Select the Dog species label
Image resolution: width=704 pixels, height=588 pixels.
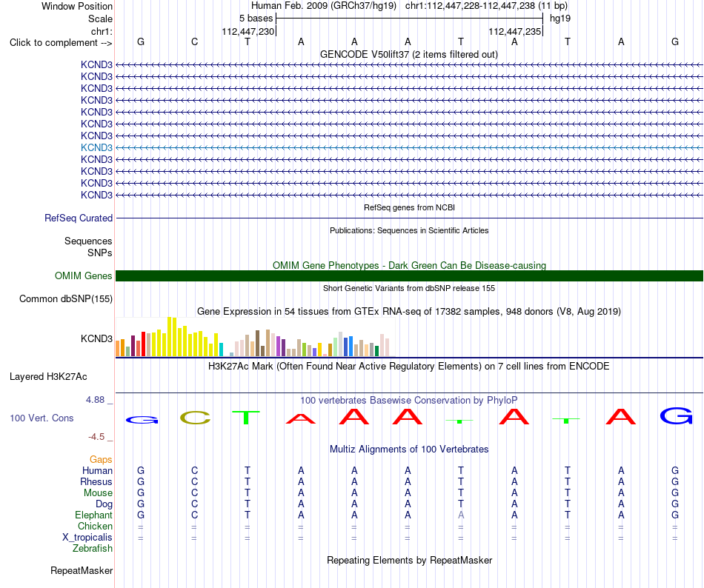104,504
